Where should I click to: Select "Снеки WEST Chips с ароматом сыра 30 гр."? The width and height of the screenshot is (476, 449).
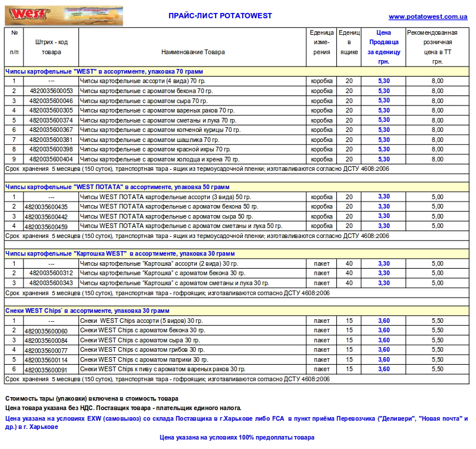tap(140, 341)
